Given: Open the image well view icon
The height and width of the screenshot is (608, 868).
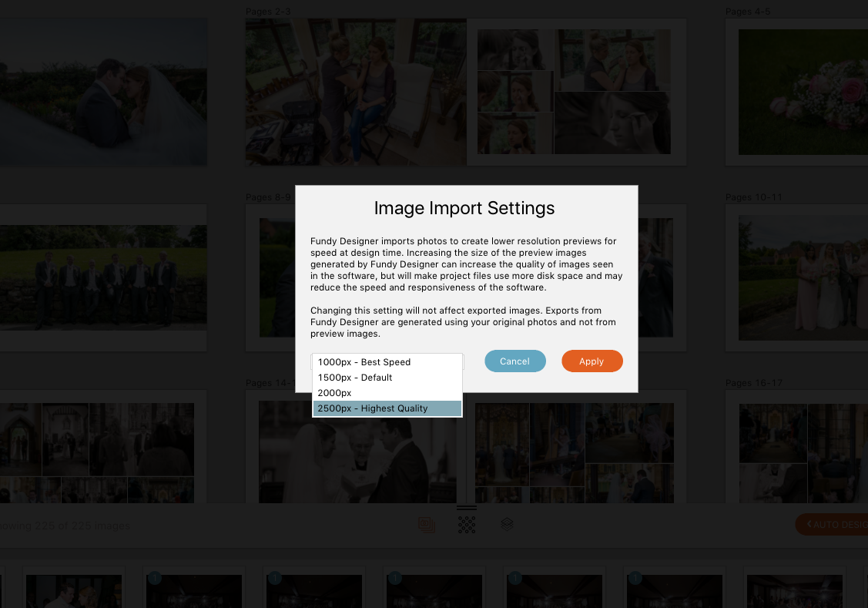Looking at the screenshot, I should click(426, 525).
